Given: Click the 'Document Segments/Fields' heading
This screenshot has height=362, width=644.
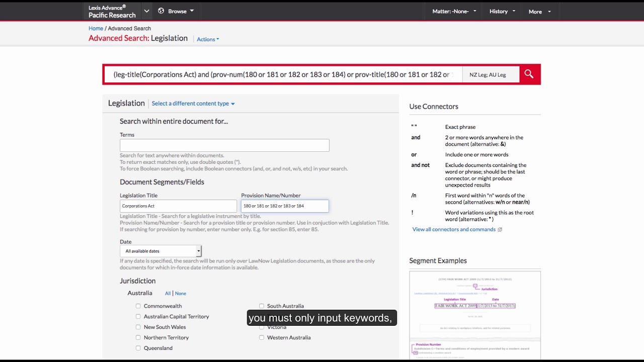Looking at the screenshot, I should coord(162,182).
